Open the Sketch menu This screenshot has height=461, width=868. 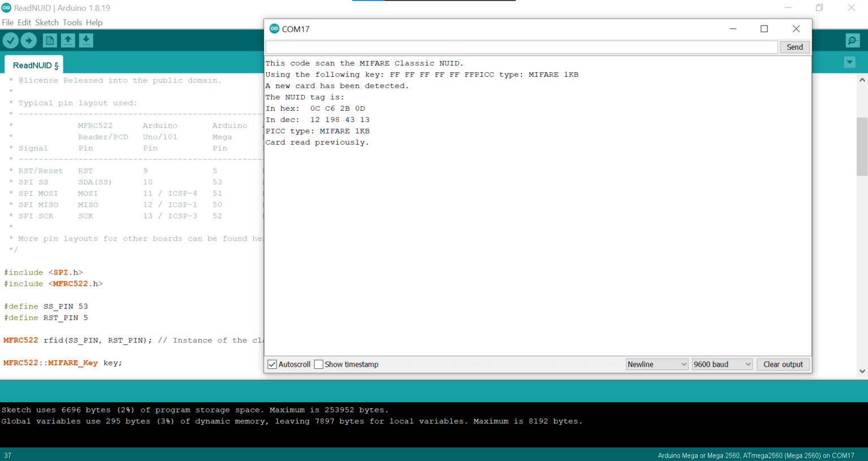click(x=46, y=23)
